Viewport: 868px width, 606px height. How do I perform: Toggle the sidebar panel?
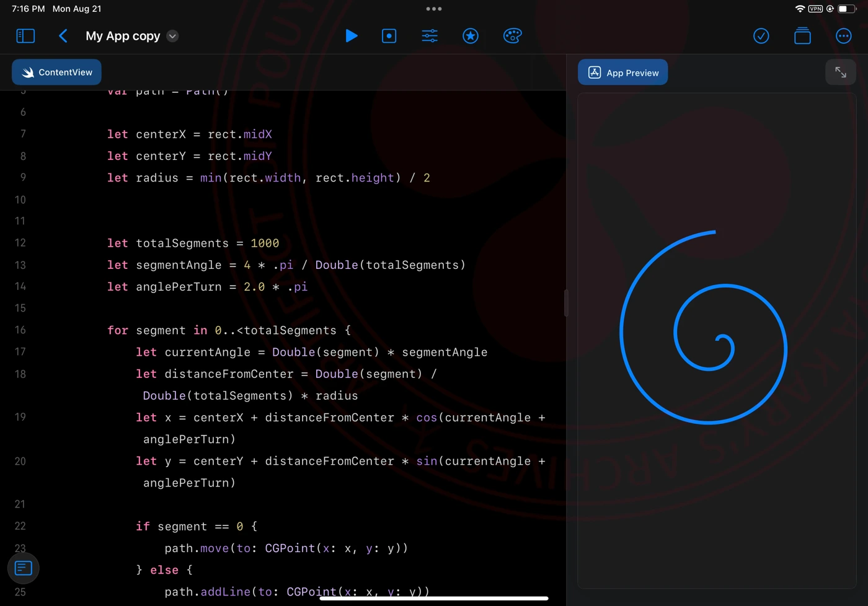pos(25,35)
